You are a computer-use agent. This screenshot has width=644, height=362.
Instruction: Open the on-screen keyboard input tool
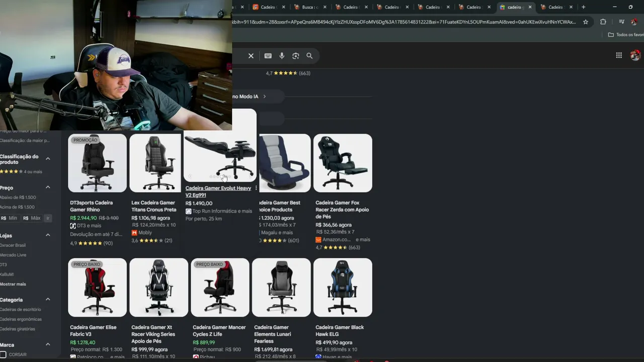pyautogui.click(x=268, y=56)
